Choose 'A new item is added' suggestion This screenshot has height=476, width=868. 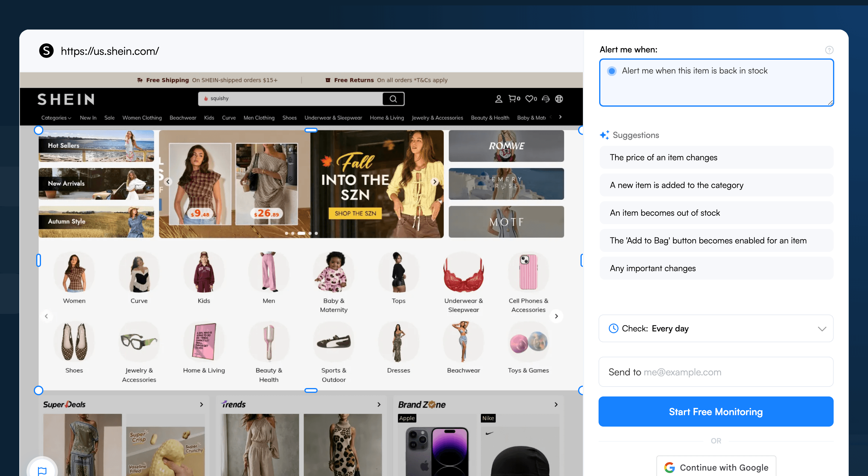(x=716, y=185)
